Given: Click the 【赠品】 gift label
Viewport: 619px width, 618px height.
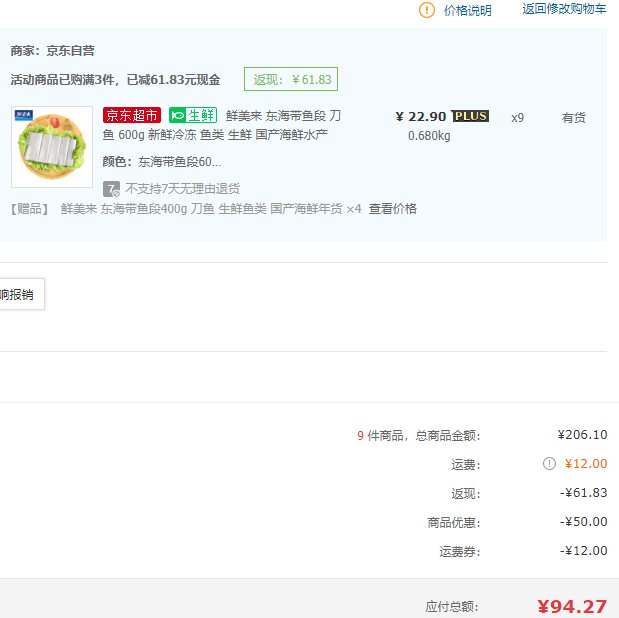Looking at the screenshot, I should pyautogui.click(x=30, y=209).
